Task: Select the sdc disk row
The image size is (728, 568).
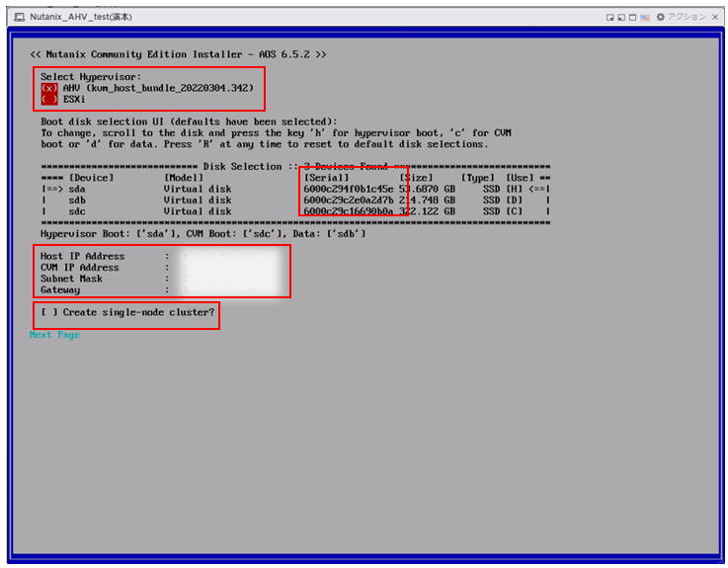Action: (x=295, y=211)
